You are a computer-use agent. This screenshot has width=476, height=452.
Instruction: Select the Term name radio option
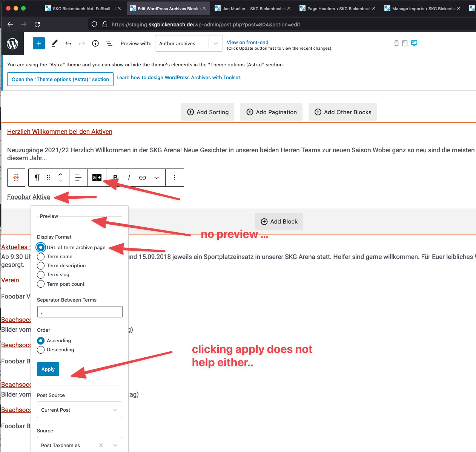click(41, 257)
